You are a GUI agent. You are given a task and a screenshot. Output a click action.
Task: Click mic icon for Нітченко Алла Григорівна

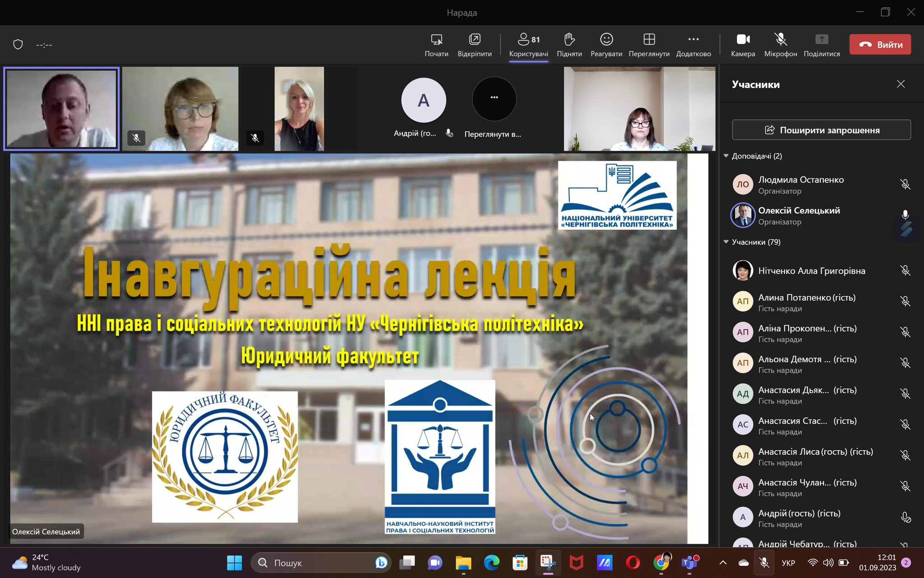905,270
